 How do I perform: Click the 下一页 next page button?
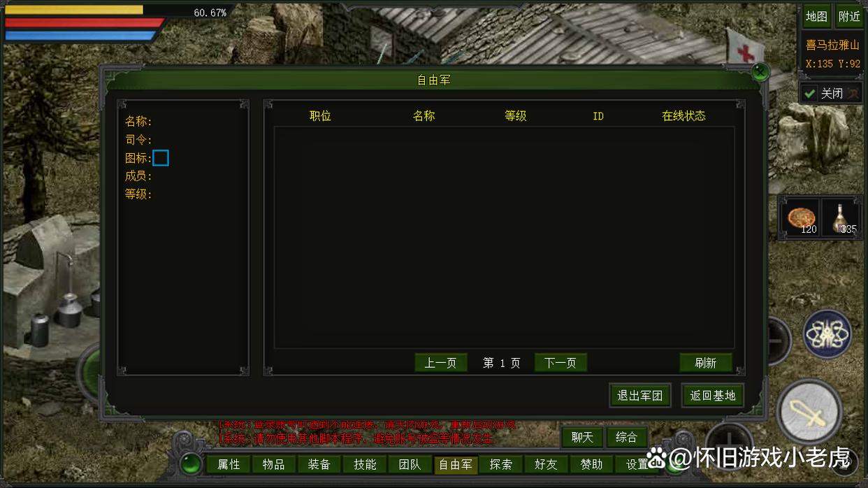[560, 362]
